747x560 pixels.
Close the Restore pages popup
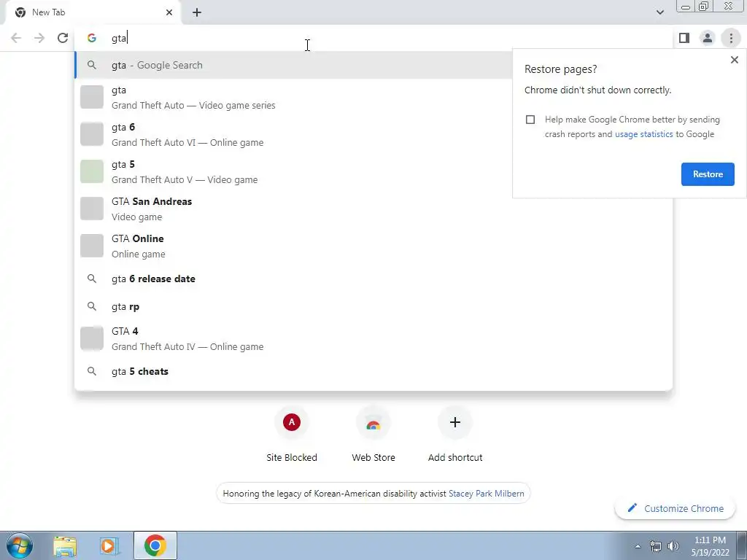(734, 60)
